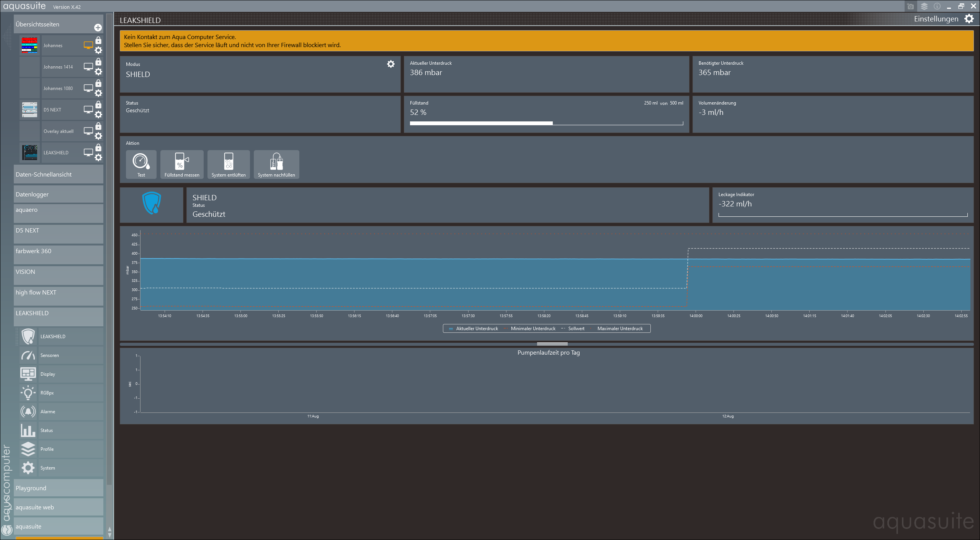This screenshot has width=980, height=540.
Task: Add new overview page plus icon
Action: [98, 28]
